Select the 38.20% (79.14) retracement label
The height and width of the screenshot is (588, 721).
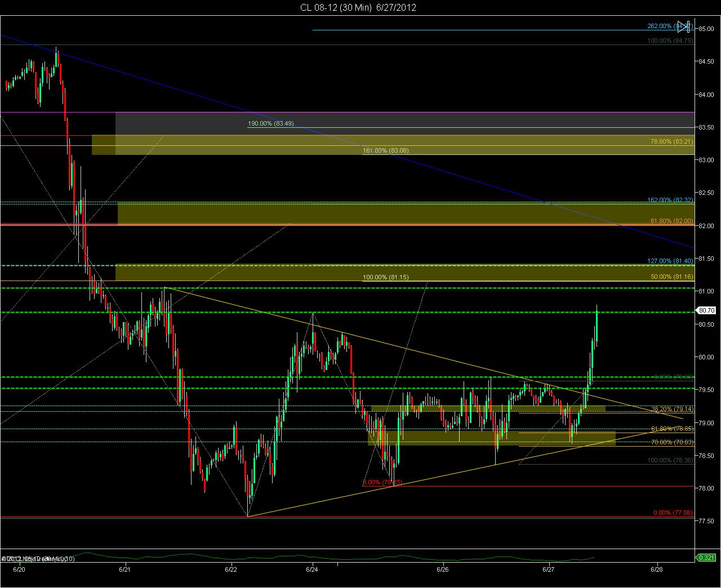671,409
